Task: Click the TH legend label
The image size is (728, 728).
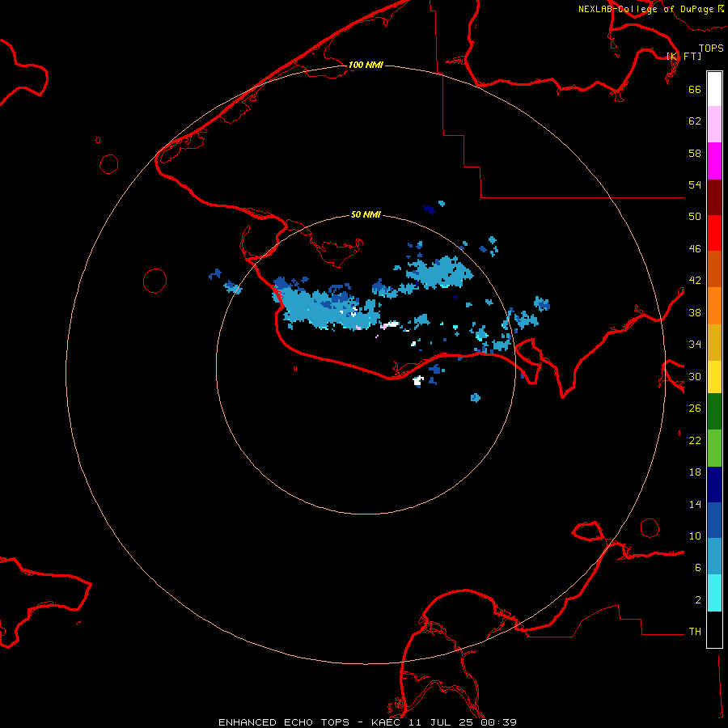Action: tap(695, 631)
